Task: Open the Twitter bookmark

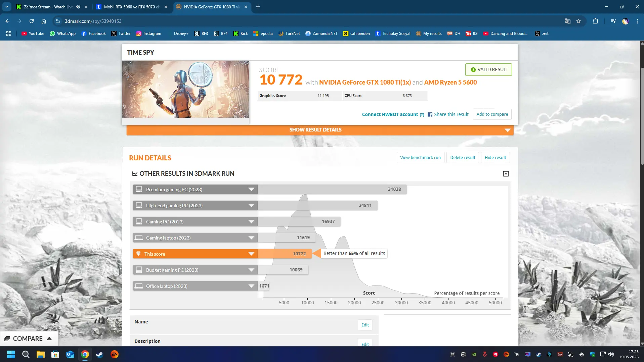Action: [121, 34]
